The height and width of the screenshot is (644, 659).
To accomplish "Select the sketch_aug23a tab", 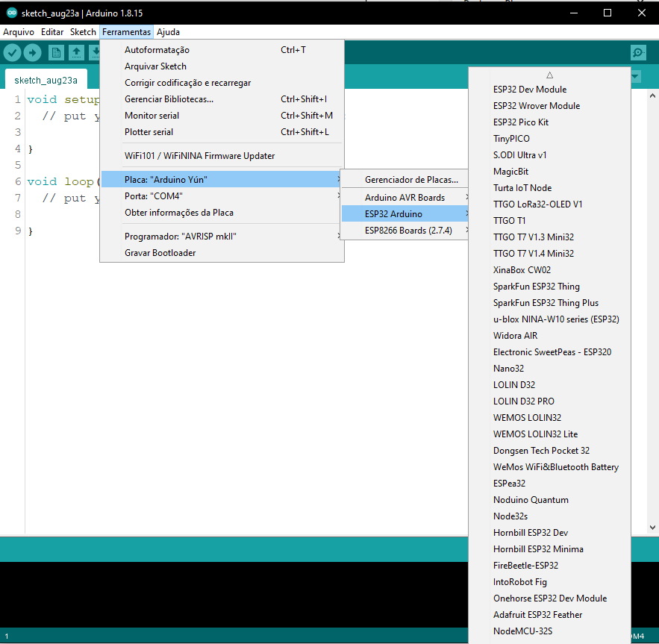I will 46,80.
